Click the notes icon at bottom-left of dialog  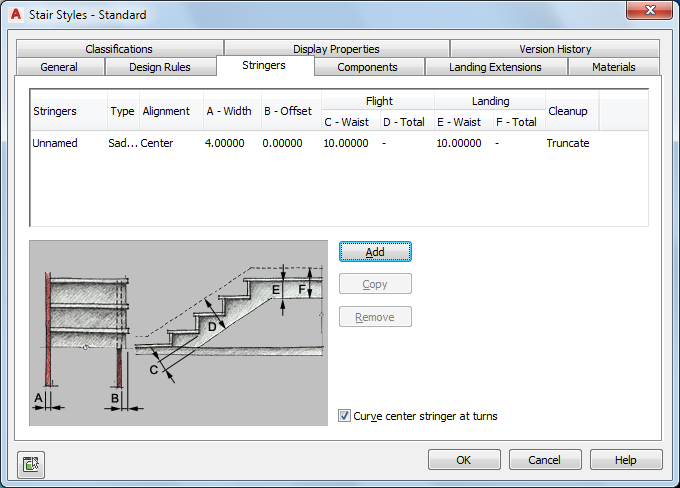(31, 464)
